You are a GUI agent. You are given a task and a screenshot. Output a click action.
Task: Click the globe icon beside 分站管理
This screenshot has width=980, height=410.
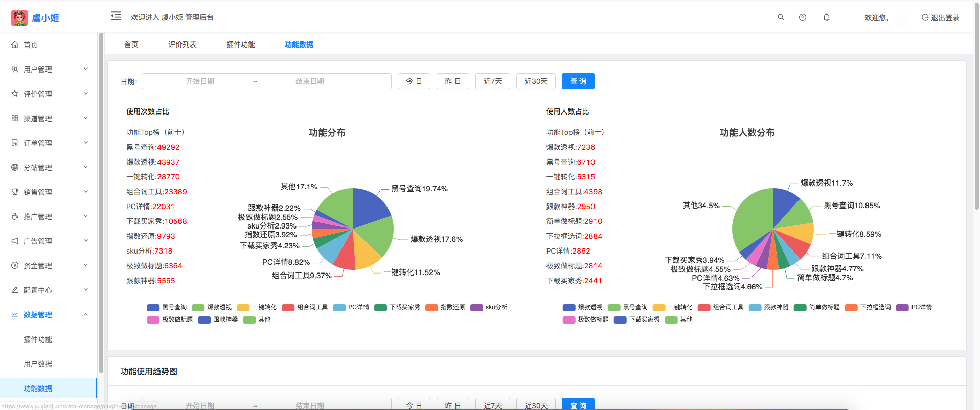coord(15,167)
